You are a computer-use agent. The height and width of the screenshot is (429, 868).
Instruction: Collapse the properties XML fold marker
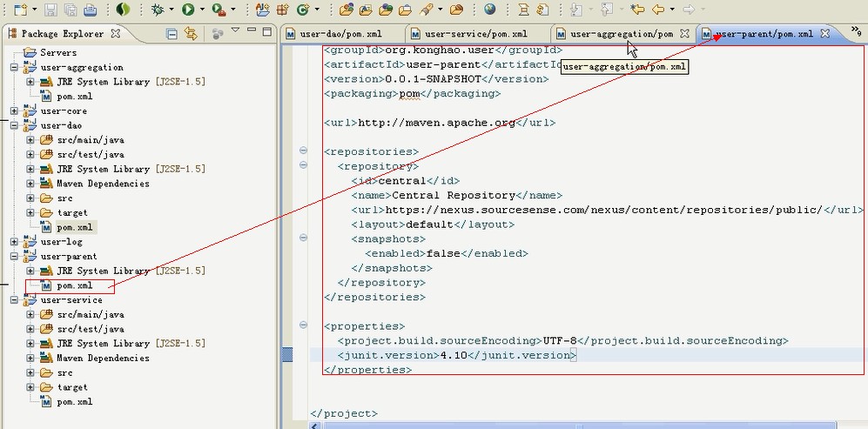pos(303,325)
